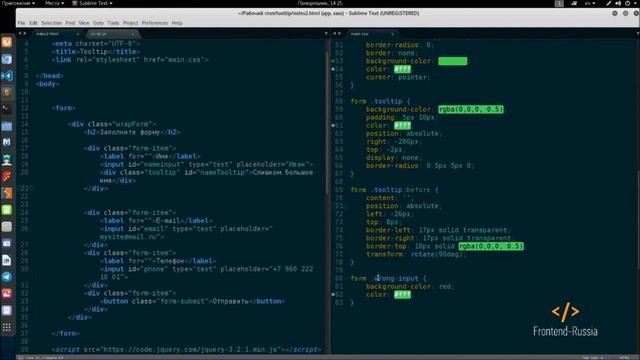Launch the Firefox icon in the dock
This screenshot has height=360, width=640.
7,42
